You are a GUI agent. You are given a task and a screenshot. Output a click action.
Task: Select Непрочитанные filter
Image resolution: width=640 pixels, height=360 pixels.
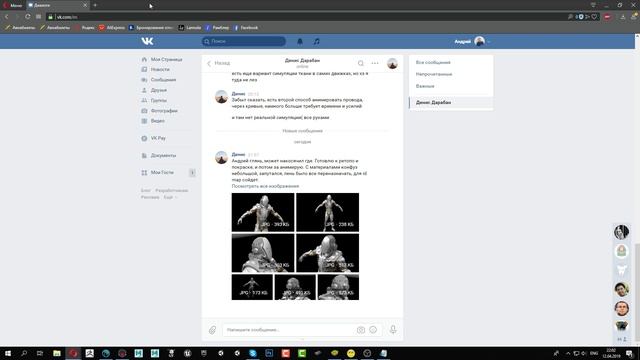pyautogui.click(x=434, y=74)
